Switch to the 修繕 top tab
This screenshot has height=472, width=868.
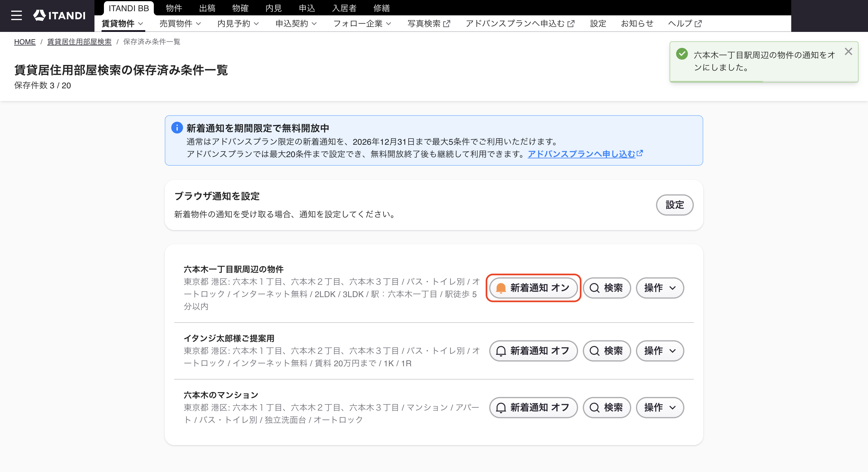[382, 8]
